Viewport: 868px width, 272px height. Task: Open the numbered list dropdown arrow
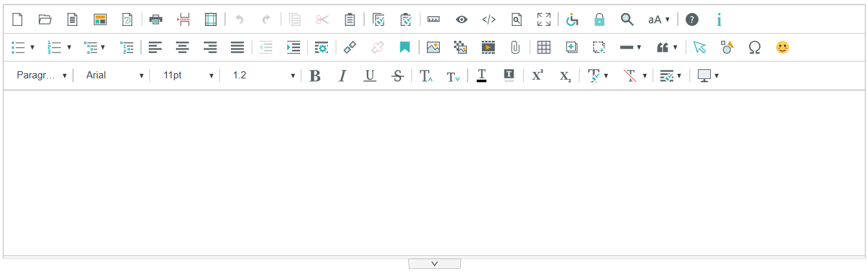click(69, 47)
